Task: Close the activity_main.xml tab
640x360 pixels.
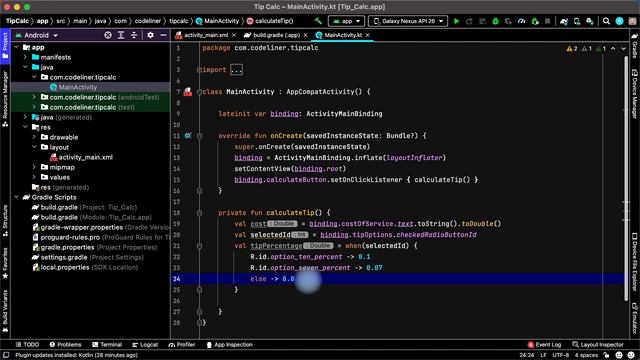Action: click(x=234, y=35)
